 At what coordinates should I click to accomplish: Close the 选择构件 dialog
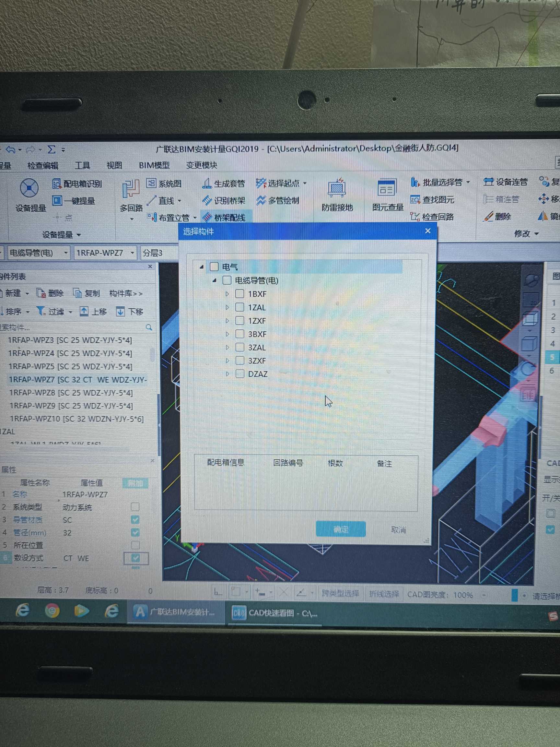pos(428,231)
